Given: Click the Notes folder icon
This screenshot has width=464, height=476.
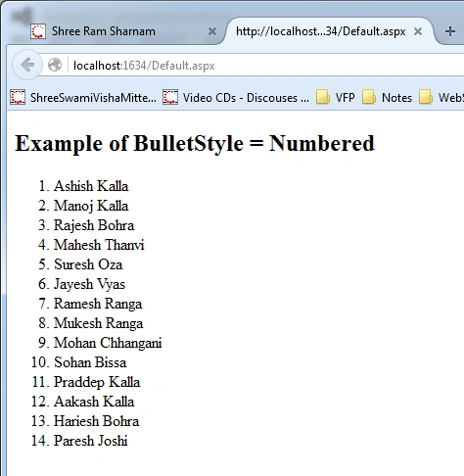Looking at the screenshot, I should [x=369, y=98].
